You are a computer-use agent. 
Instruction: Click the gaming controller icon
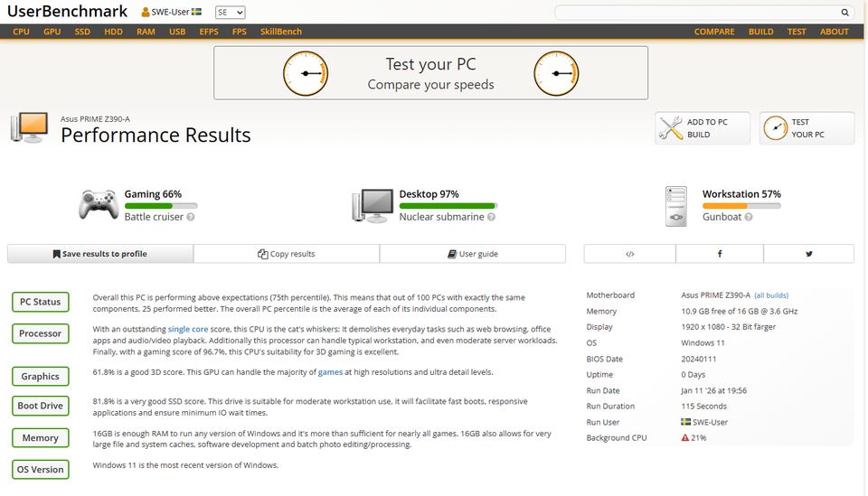tap(99, 204)
